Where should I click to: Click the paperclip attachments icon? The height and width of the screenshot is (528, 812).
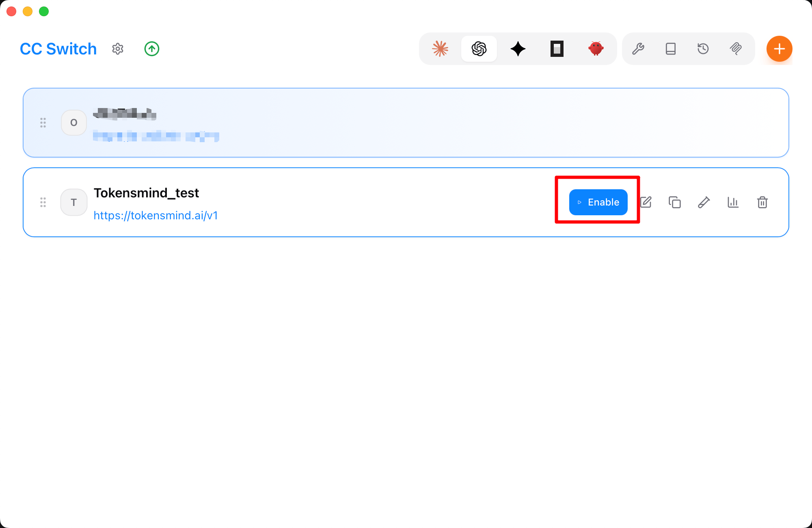[736, 49]
